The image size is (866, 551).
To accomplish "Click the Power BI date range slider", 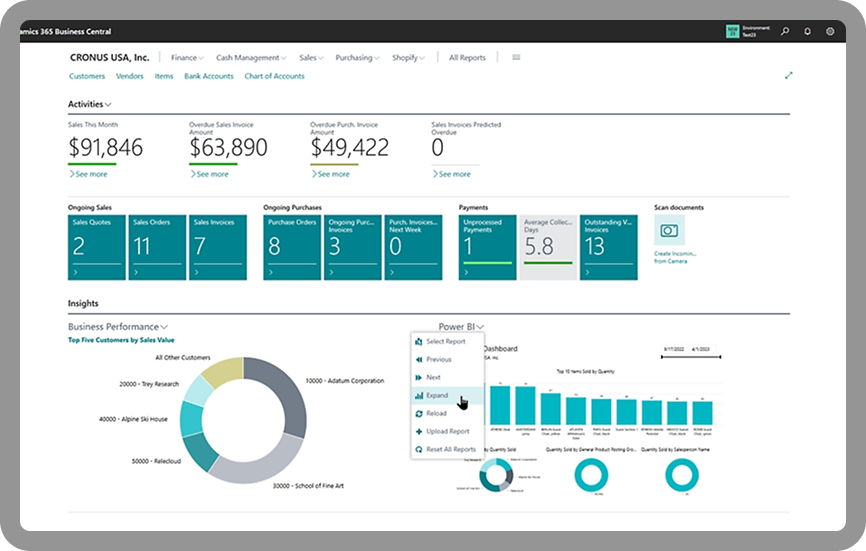I will [691, 357].
